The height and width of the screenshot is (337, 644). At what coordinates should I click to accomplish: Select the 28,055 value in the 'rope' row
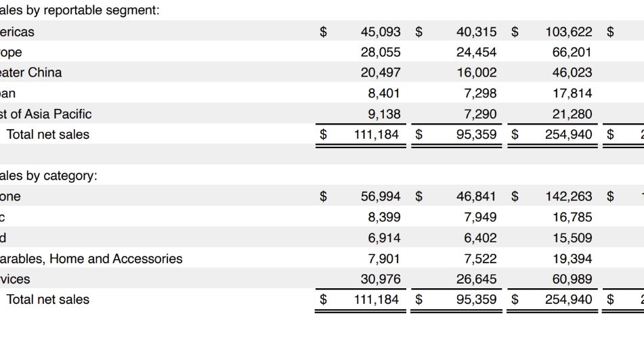point(381,53)
